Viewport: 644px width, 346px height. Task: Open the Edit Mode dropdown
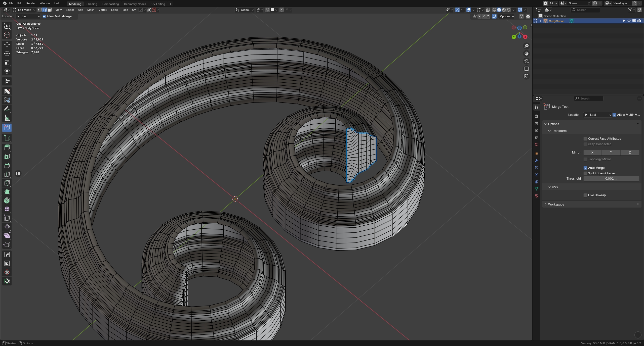pyautogui.click(x=24, y=10)
